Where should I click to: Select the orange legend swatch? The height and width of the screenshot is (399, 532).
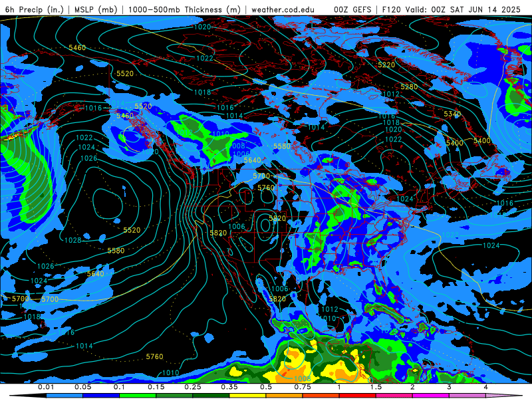[x=285, y=396]
